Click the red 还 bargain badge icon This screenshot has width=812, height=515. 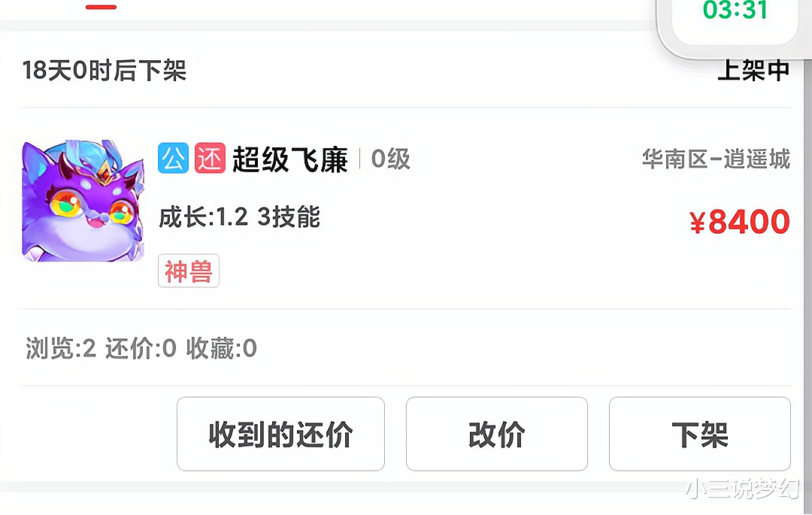(210, 158)
